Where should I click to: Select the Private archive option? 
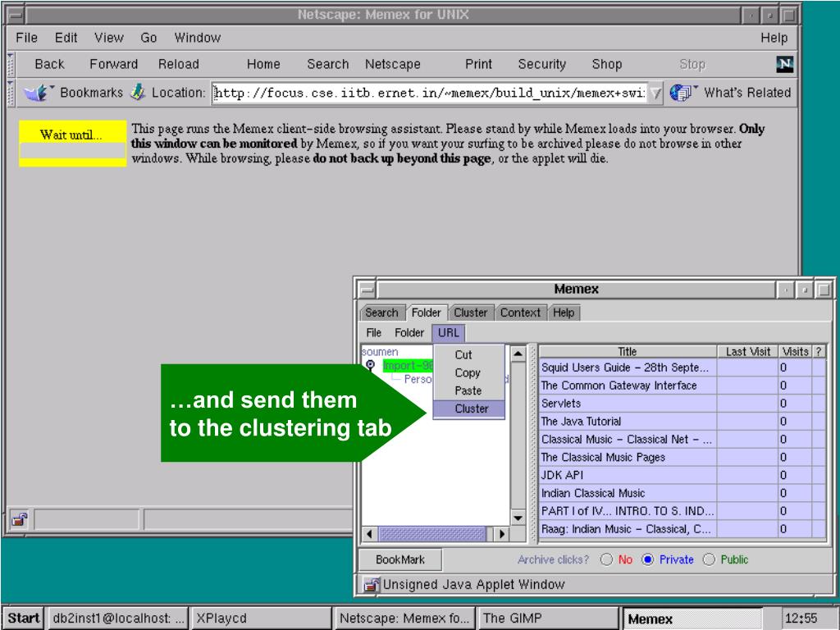(x=648, y=559)
